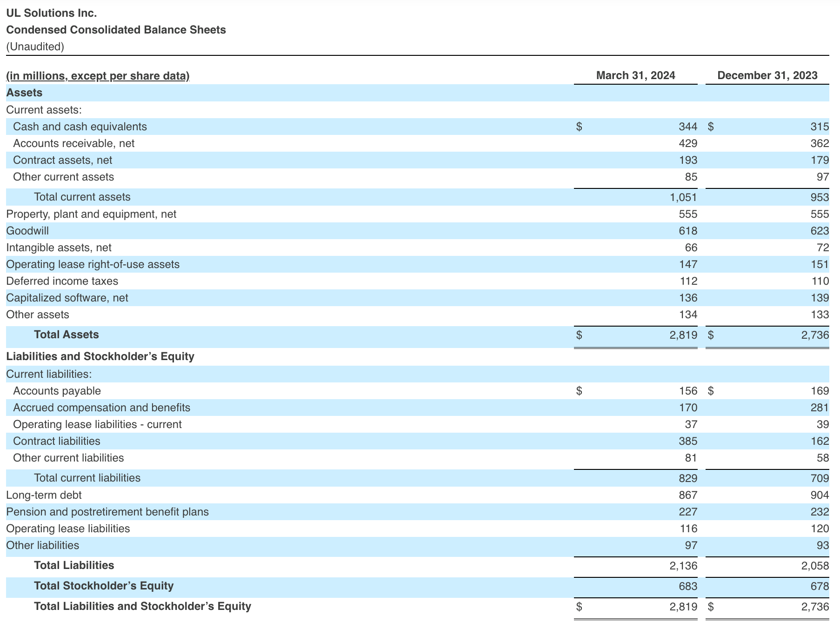Click accounts payable value 156
This screenshot has width=840, height=629.
click(688, 391)
